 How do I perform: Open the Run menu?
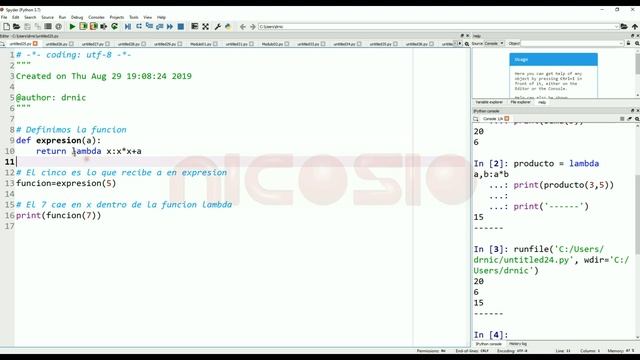pyautogui.click(x=62, y=18)
